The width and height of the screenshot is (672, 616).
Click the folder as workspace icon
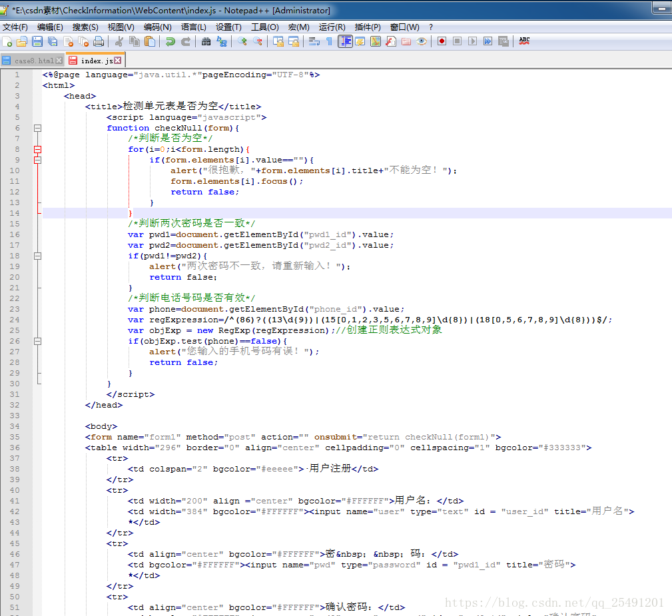(x=406, y=41)
